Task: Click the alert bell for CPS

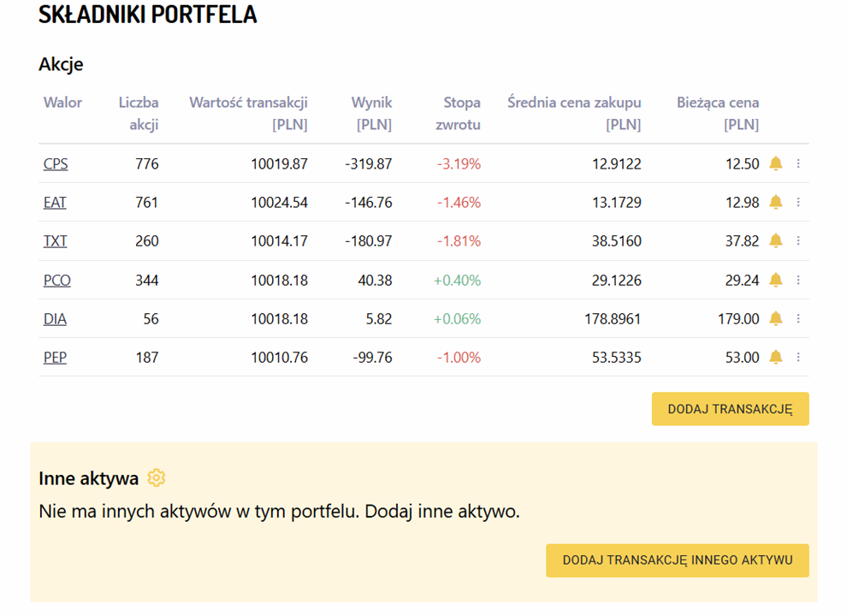Action: (x=775, y=163)
